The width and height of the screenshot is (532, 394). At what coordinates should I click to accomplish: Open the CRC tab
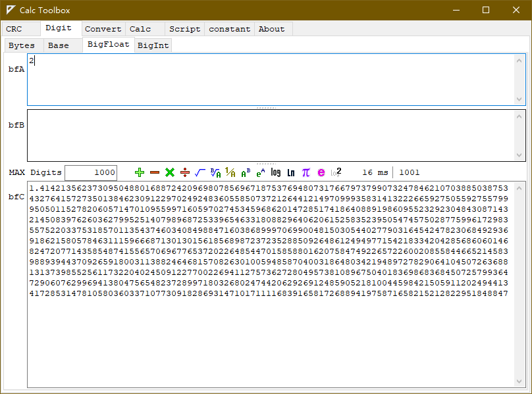[x=20, y=29]
